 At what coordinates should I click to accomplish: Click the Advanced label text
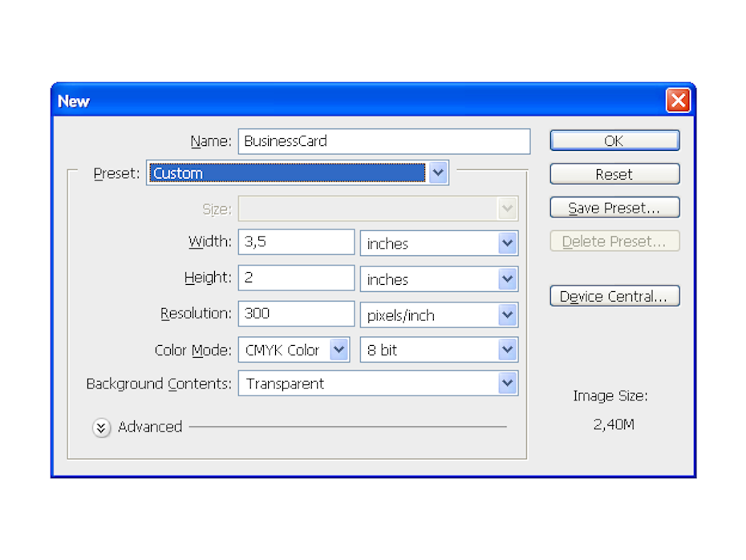pyautogui.click(x=150, y=427)
